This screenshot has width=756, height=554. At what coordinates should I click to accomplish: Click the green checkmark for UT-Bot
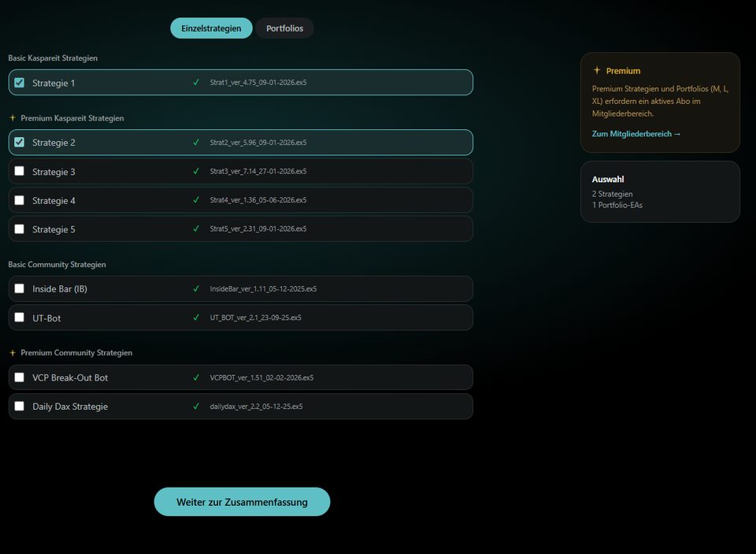[x=196, y=317]
